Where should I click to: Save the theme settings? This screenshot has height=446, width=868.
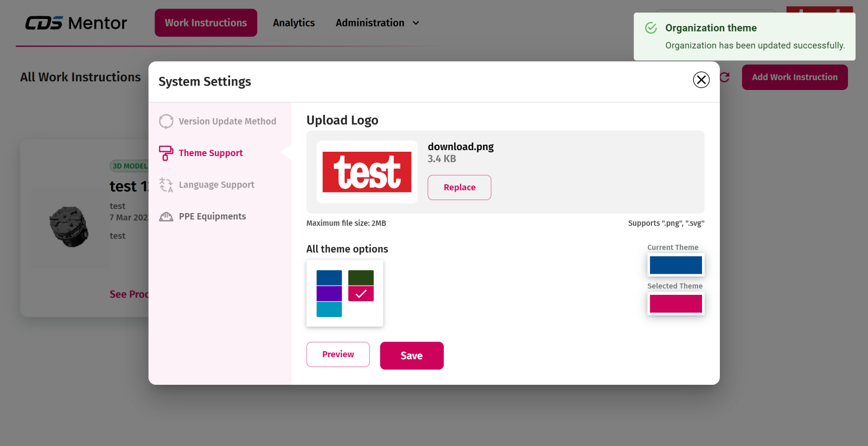pyautogui.click(x=411, y=355)
